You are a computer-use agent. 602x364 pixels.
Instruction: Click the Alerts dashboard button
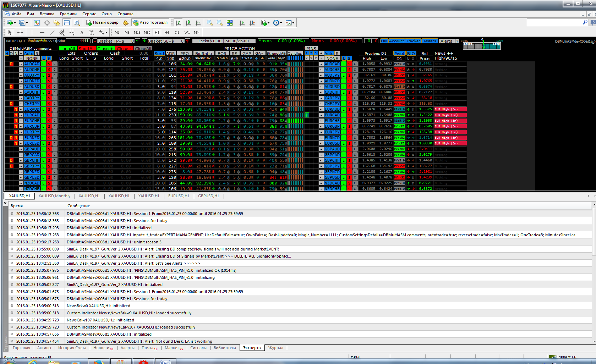click(446, 41)
